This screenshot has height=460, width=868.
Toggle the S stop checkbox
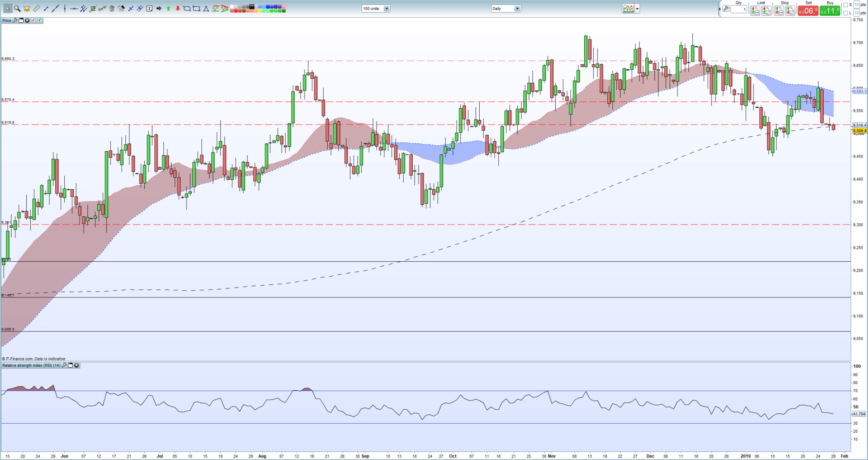click(x=845, y=5)
